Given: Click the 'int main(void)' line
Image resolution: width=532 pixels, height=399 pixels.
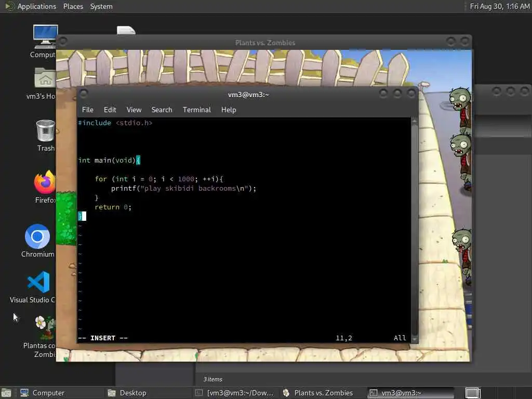Looking at the screenshot, I should (x=109, y=160).
